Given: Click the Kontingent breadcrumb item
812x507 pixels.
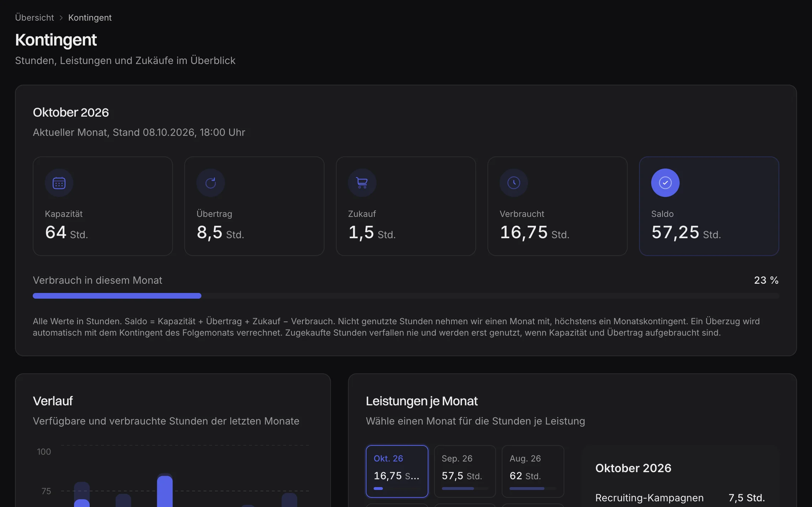Looking at the screenshot, I should (x=90, y=18).
